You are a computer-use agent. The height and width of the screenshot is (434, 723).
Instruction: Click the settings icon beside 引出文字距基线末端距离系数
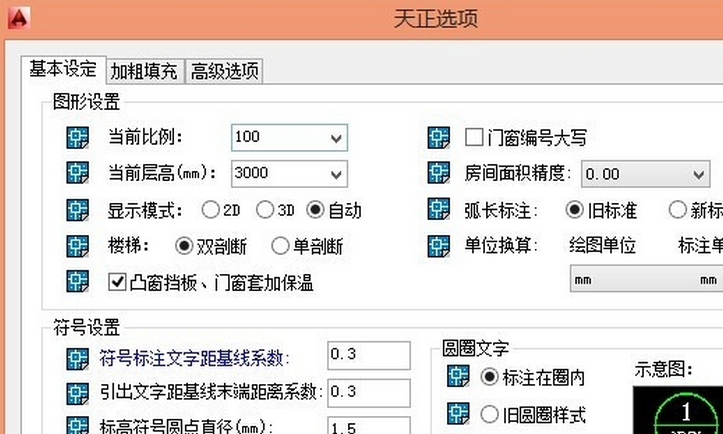click(77, 393)
